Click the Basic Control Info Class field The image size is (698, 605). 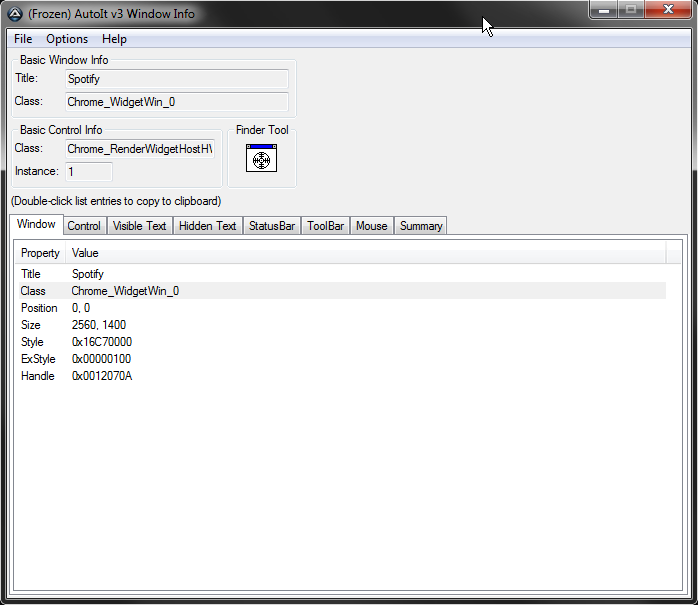tap(140, 149)
